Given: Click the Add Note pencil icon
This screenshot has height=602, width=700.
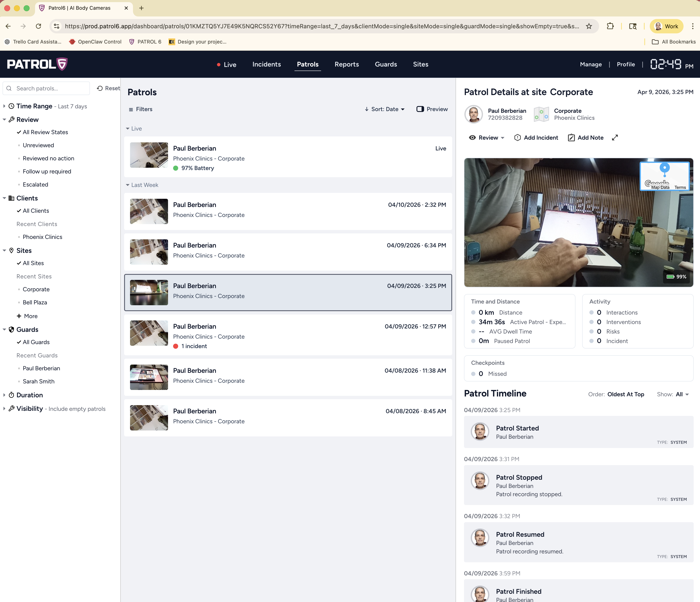Looking at the screenshot, I should click(x=571, y=138).
